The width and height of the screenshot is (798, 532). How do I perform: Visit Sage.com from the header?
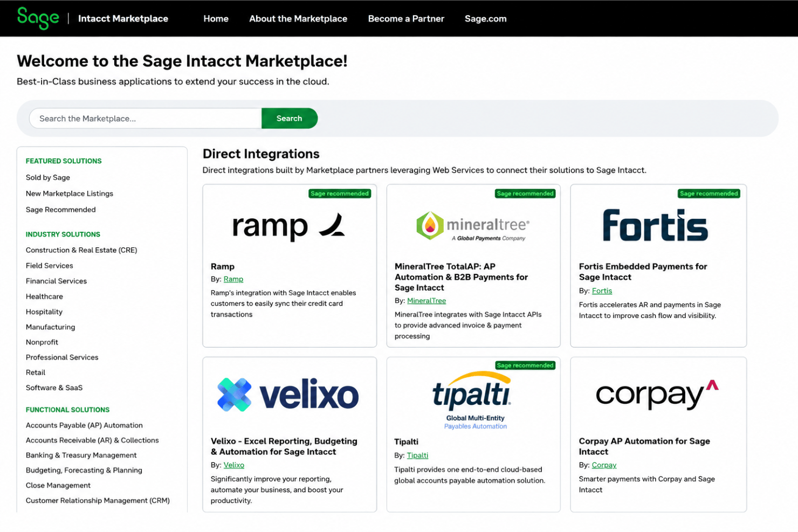coord(485,18)
